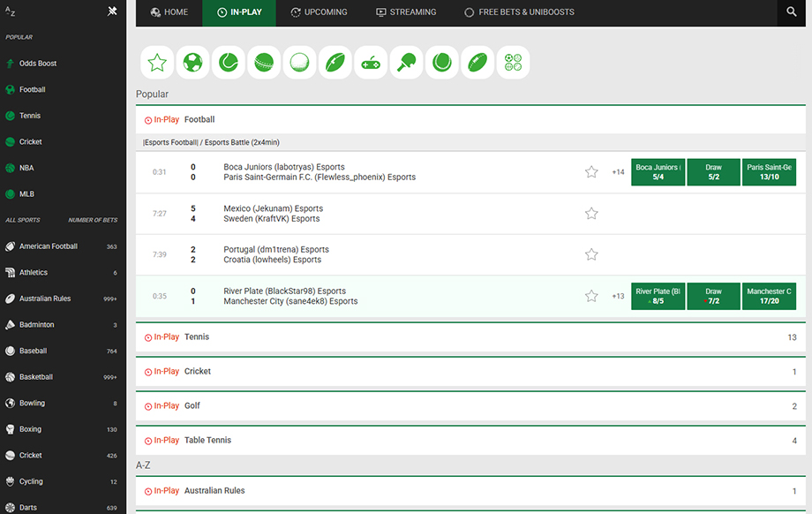Select the In-Play tab
This screenshot has height=514, width=812.
[239, 11]
